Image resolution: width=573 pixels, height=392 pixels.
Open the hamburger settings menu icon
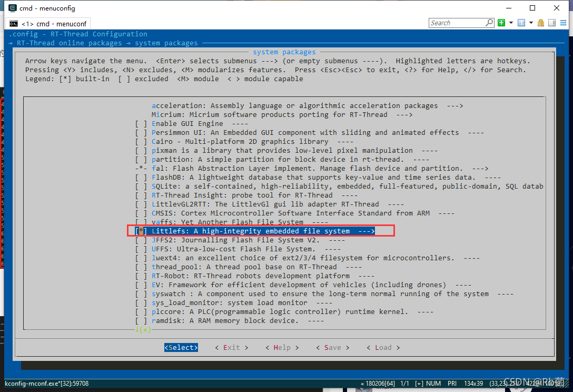click(x=563, y=23)
